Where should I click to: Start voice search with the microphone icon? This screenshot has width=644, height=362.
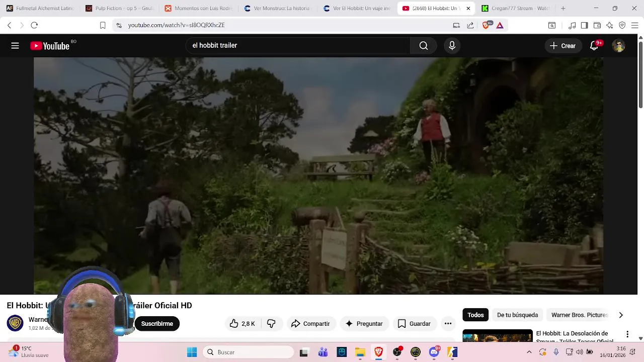pyautogui.click(x=452, y=46)
